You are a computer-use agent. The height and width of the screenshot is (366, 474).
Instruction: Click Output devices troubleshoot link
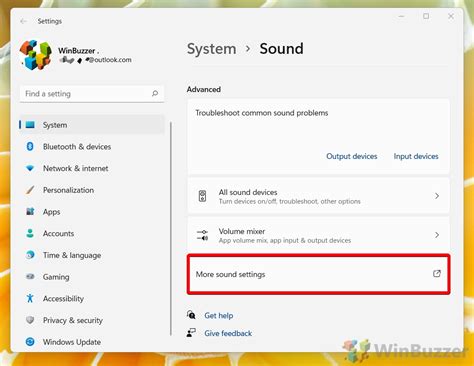pyautogui.click(x=352, y=156)
